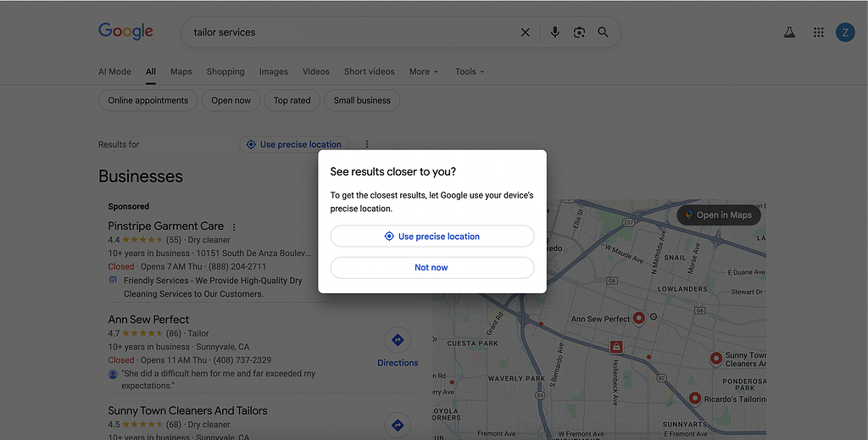
Task: Open the Z account avatar
Action: point(845,33)
